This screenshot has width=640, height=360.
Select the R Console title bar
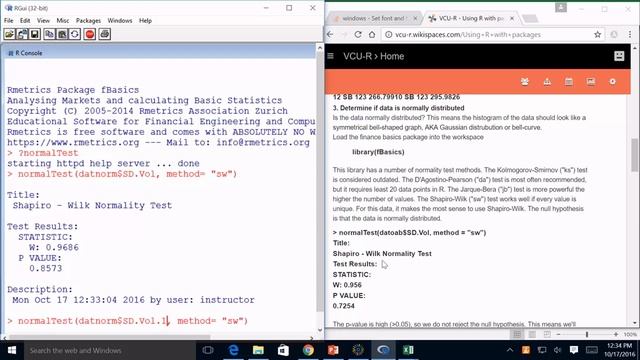coord(159,53)
